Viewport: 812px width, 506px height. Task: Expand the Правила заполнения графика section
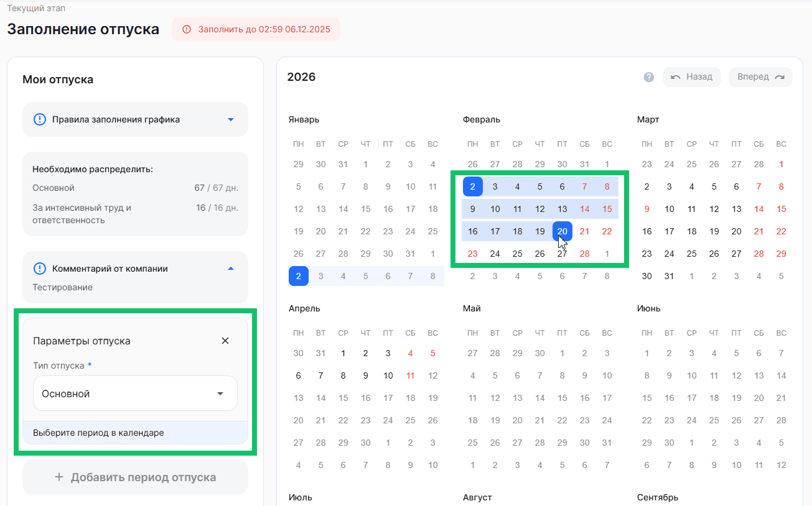tap(230, 119)
